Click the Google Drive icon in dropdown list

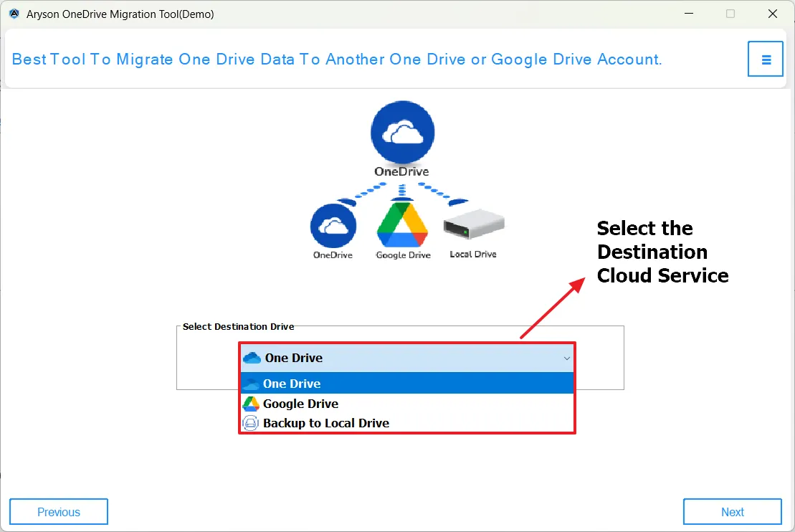click(x=251, y=404)
